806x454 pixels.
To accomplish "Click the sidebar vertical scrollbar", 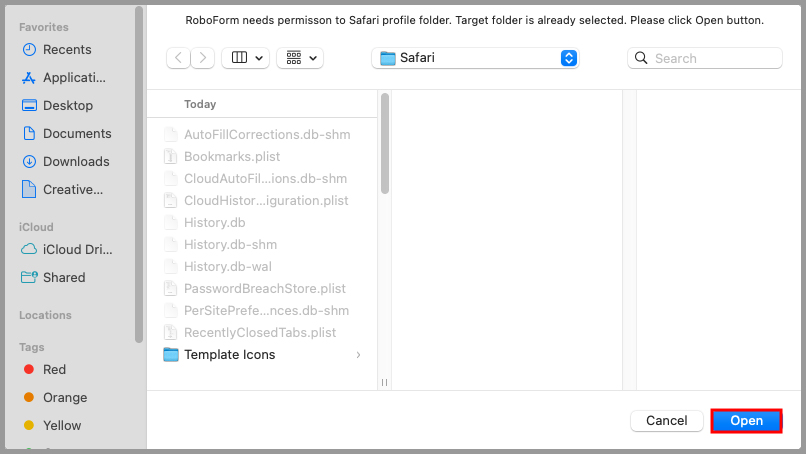I will click(x=139, y=175).
